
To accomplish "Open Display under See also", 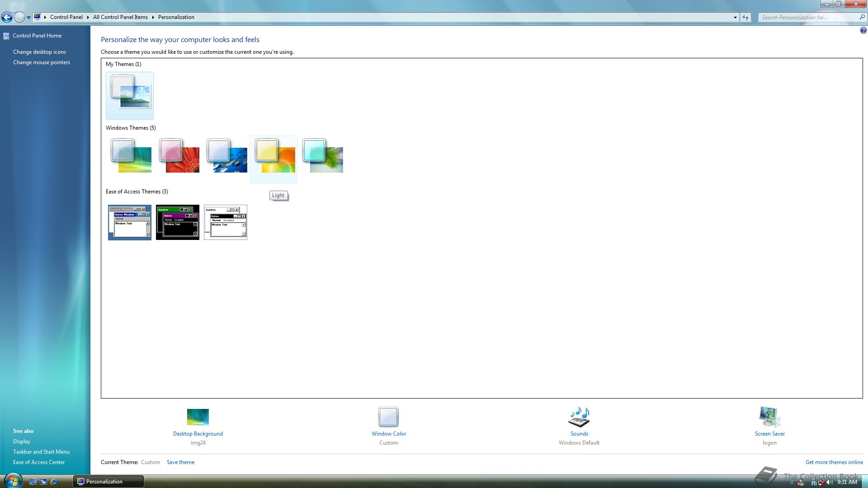I will click(x=22, y=441).
